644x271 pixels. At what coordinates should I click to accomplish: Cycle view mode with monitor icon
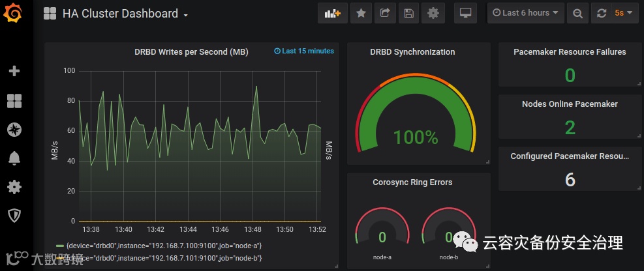465,13
